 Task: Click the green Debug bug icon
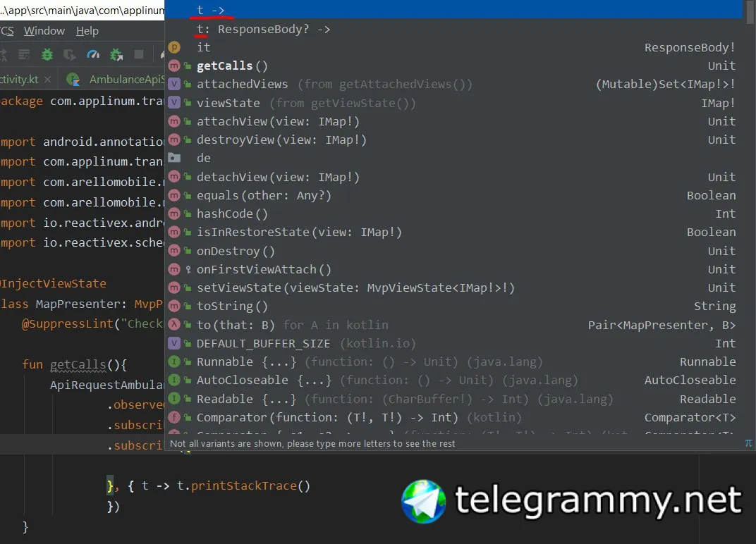point(47,54)
